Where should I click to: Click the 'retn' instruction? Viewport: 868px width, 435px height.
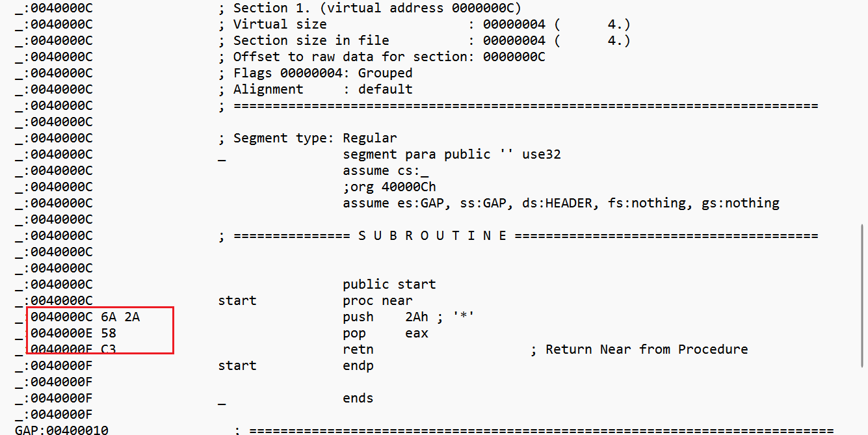(358, 349)
